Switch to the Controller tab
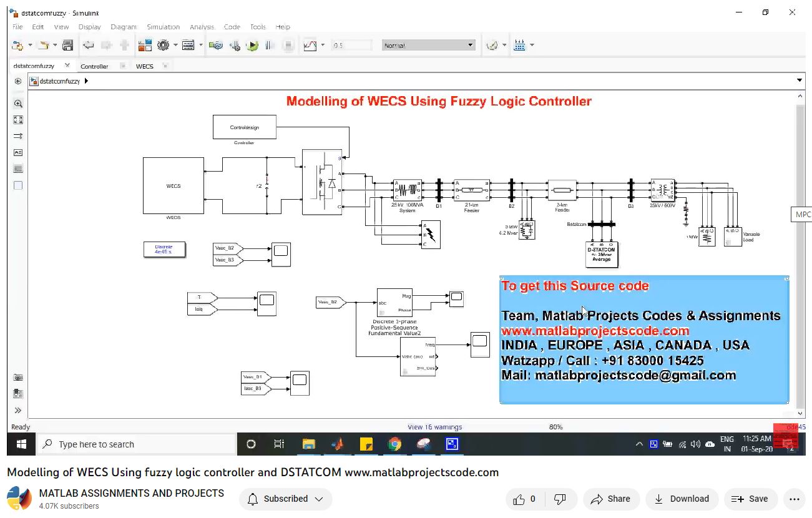812x518 pixels. 94,66
